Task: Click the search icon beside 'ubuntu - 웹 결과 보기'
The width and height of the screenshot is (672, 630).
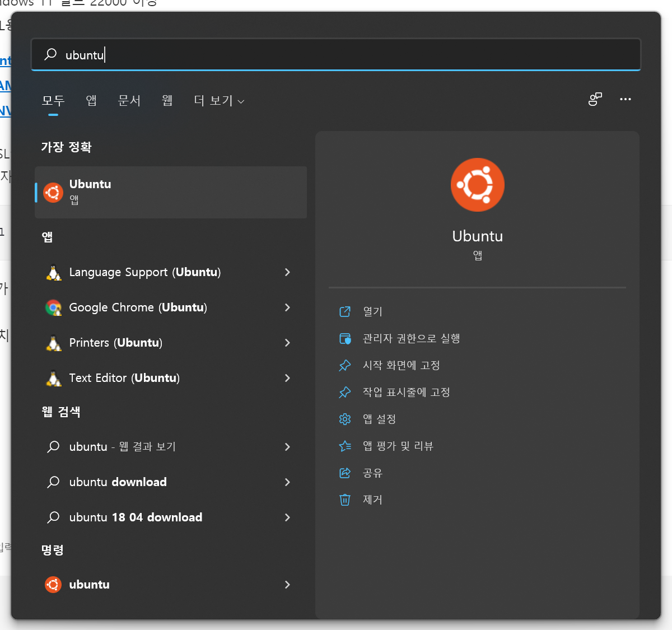Action: [53, 447]
